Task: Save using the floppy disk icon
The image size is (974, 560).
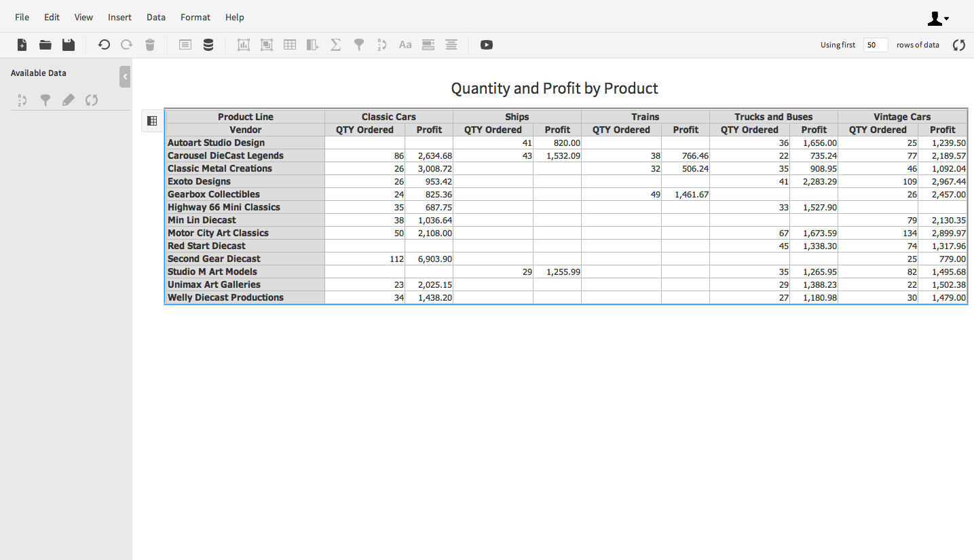Action: [x=69, y=45]
